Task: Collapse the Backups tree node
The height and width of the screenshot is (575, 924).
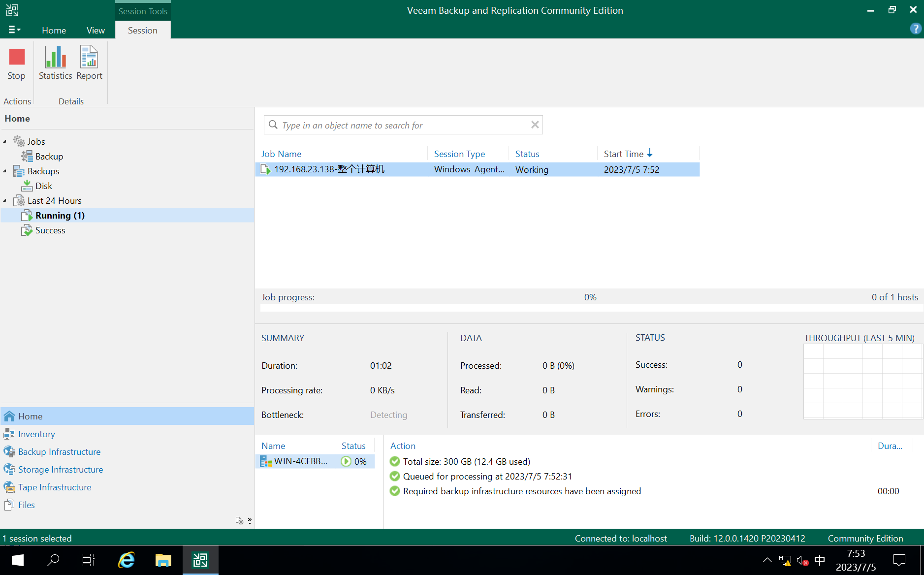Action: pyautogui.click(x=5, y=171)
